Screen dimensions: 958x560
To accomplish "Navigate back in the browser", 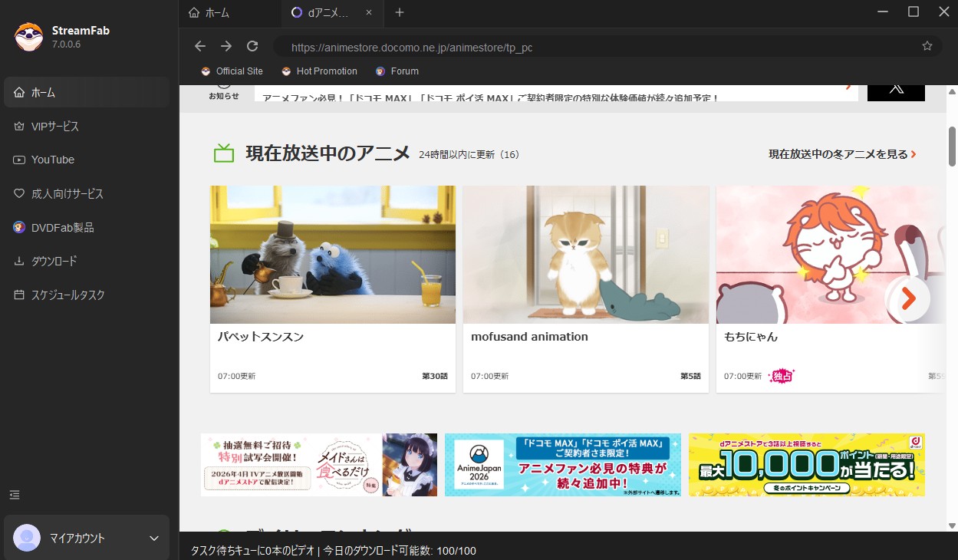I will tap(199, 46).
